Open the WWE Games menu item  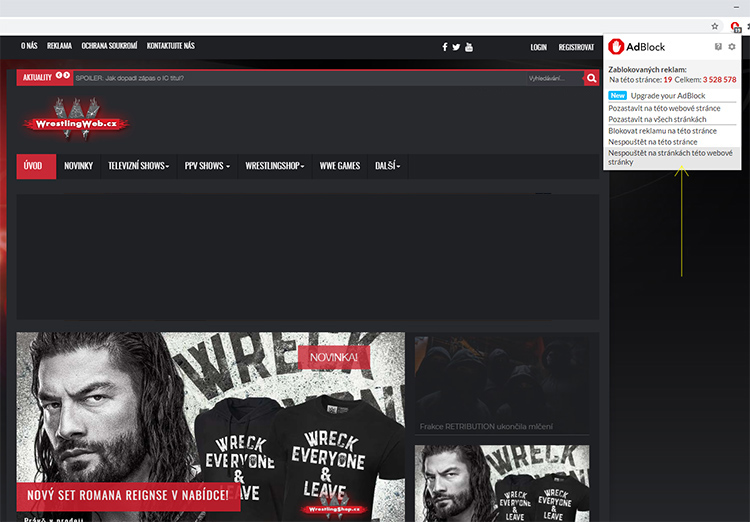point(340,166)
